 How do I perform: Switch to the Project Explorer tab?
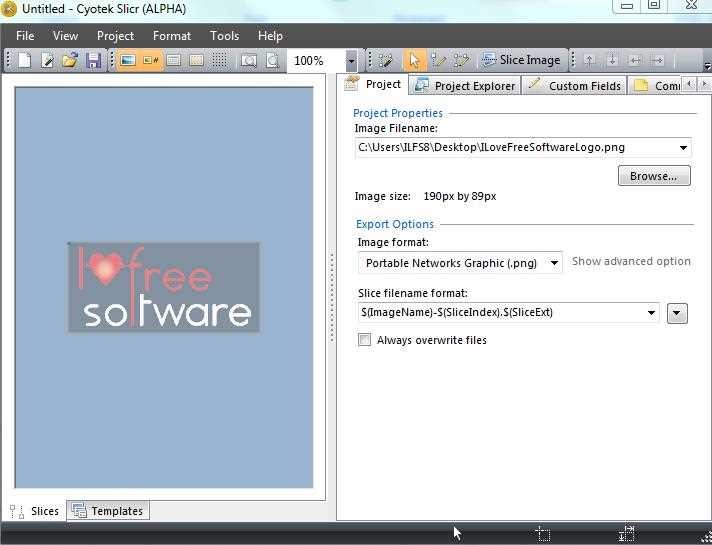(465, 86)
